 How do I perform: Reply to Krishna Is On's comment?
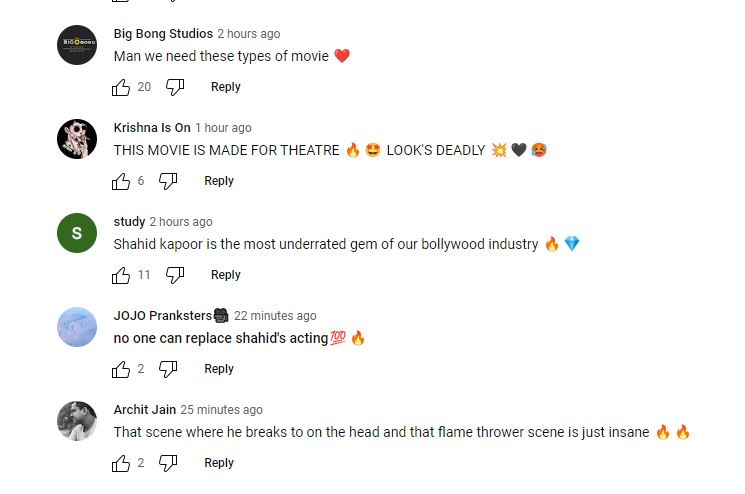point(219,181)
